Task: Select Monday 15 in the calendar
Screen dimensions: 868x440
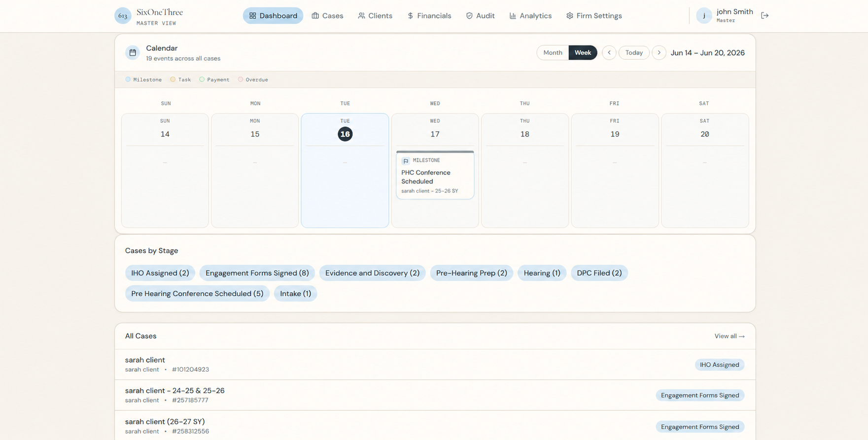Action: click(x=255, y=170)
